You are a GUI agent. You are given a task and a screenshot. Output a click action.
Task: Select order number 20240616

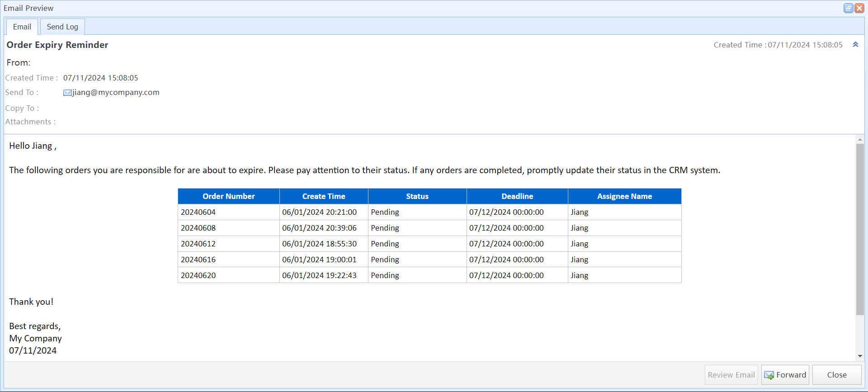(198, 260)
